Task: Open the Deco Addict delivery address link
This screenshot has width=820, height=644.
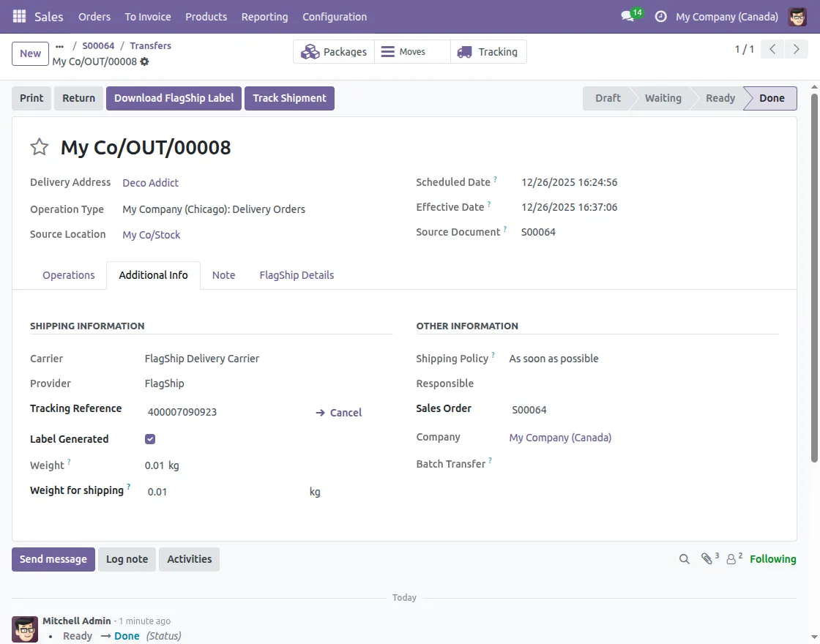Action: [x=150, y=182]
